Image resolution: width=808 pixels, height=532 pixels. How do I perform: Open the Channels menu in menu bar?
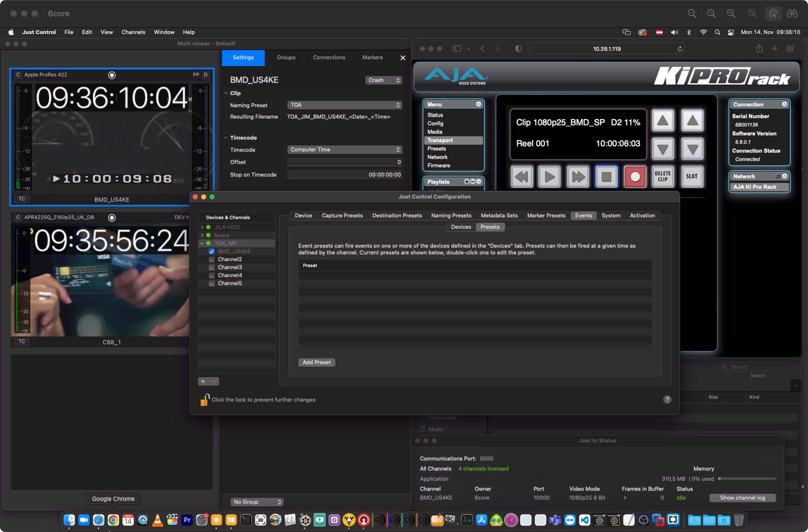coord(133,32)
